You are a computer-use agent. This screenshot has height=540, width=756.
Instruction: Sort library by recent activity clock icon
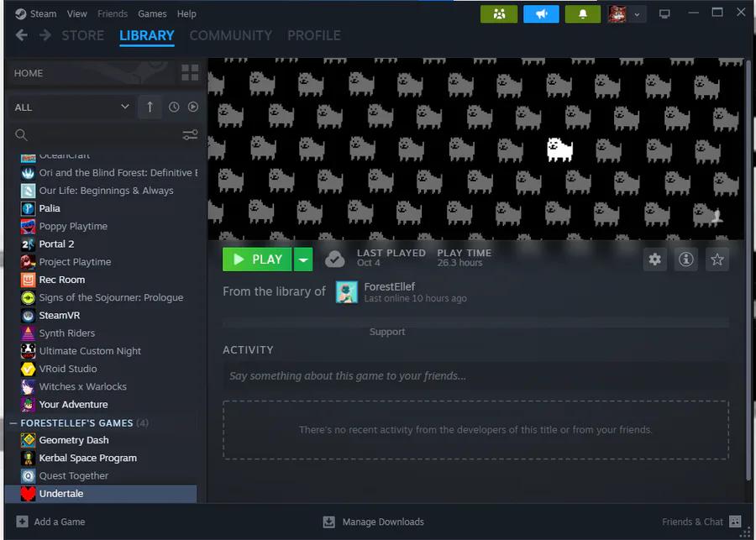tap(174, 107)
